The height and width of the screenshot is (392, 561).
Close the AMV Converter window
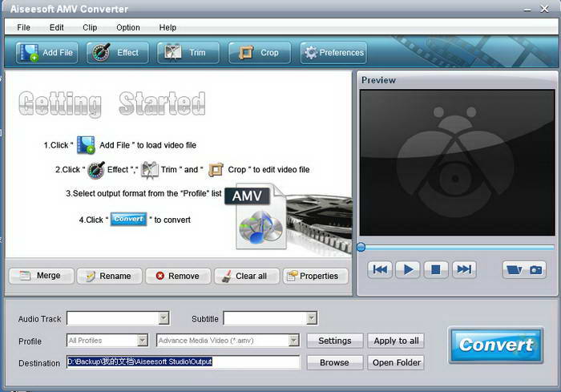(544, 9)
